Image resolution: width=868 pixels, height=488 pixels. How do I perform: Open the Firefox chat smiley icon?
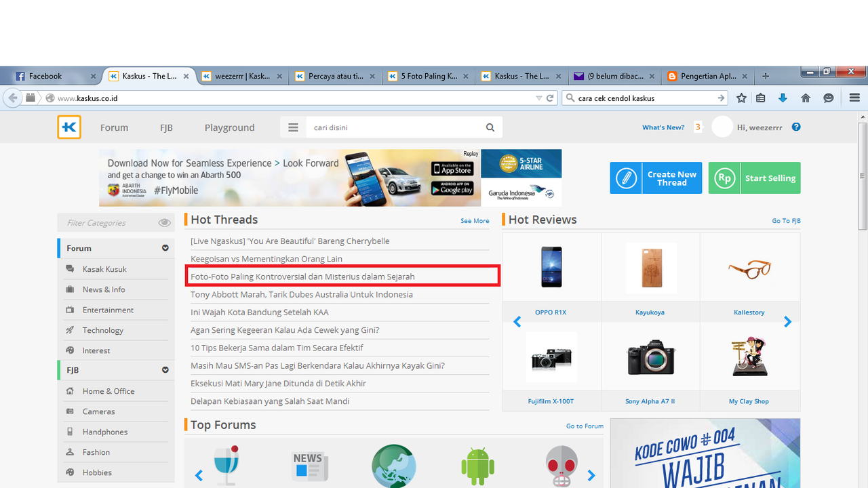[828, 98]
